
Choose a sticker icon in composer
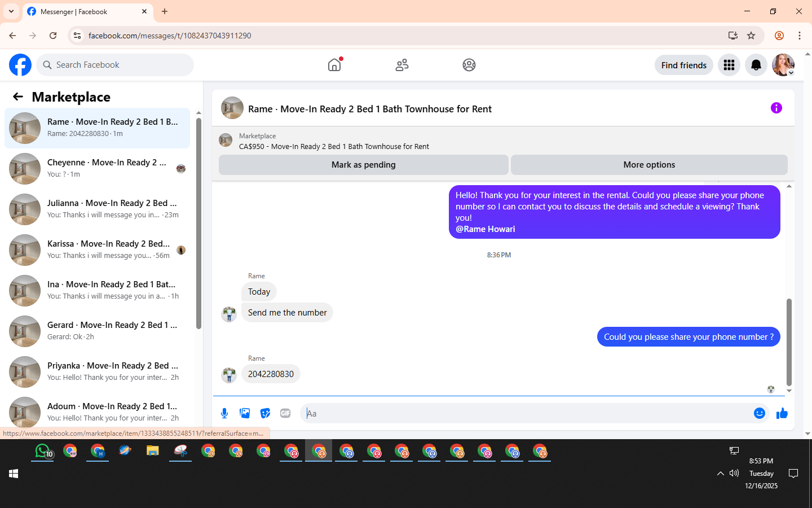(x=265, y=413)
